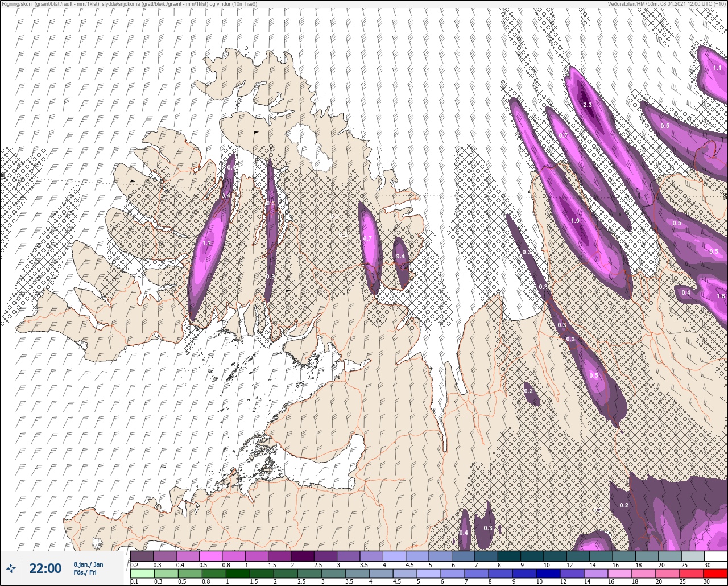The width and height of the screenshot is (728, 586).
Task: Click the 1.1 snowfall value on the map
Action: click(x=717, y=68)
